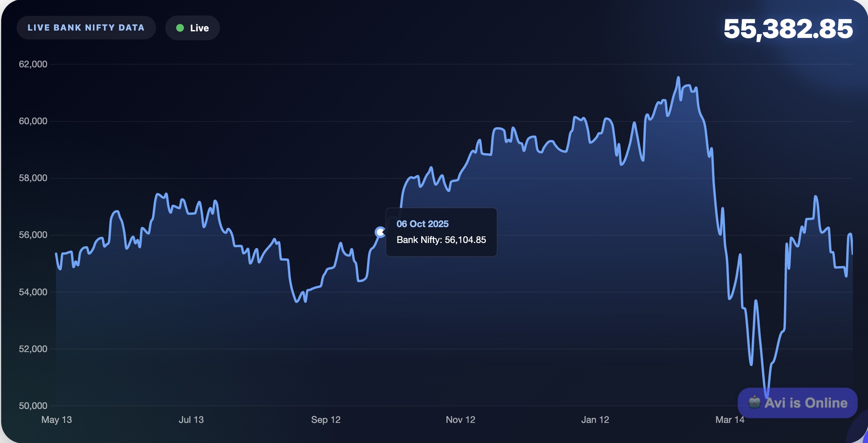Open the Avi is Online chat button
The image size is (868, 443).
pyautogui.click(x=798, y=403)
